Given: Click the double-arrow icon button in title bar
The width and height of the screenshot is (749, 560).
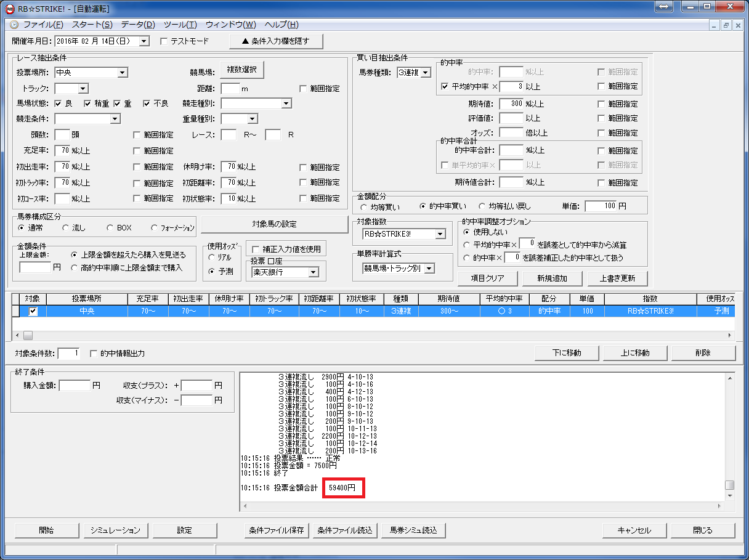Looking at the screenshot, I should click(x=665, y=6).
